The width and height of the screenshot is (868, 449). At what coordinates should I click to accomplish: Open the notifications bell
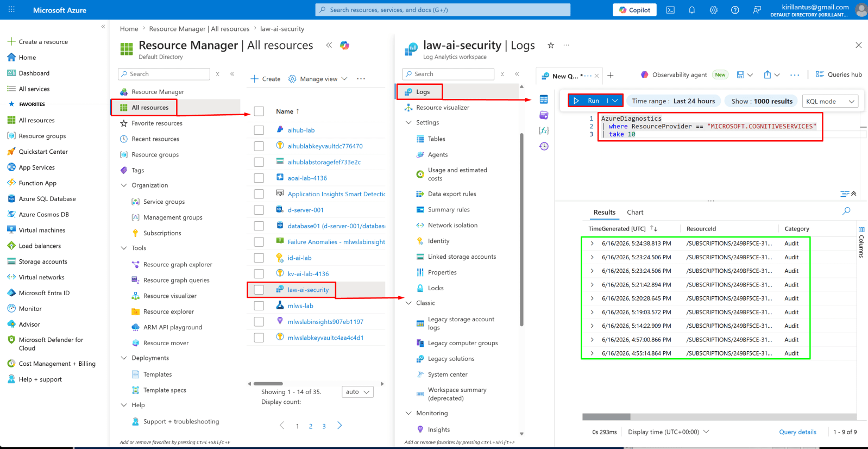[x=692, y=10]
